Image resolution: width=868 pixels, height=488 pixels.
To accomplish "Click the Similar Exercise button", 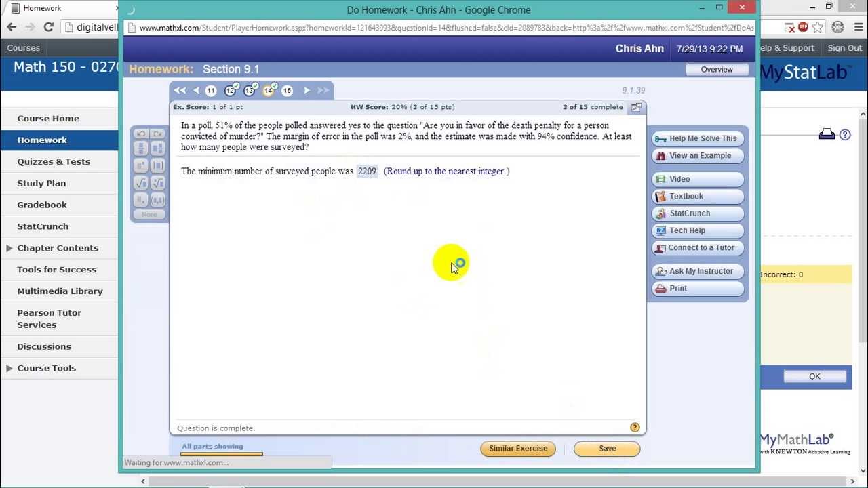I will pos(518,448).
